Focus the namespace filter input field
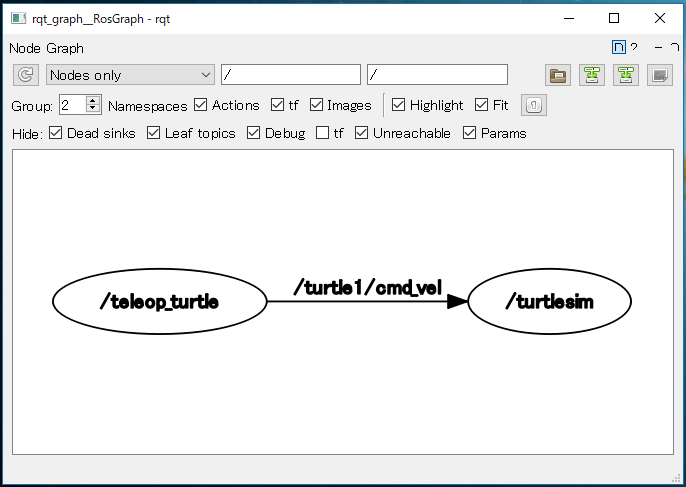The image size is (686, 487). click(x=291, y=75)
